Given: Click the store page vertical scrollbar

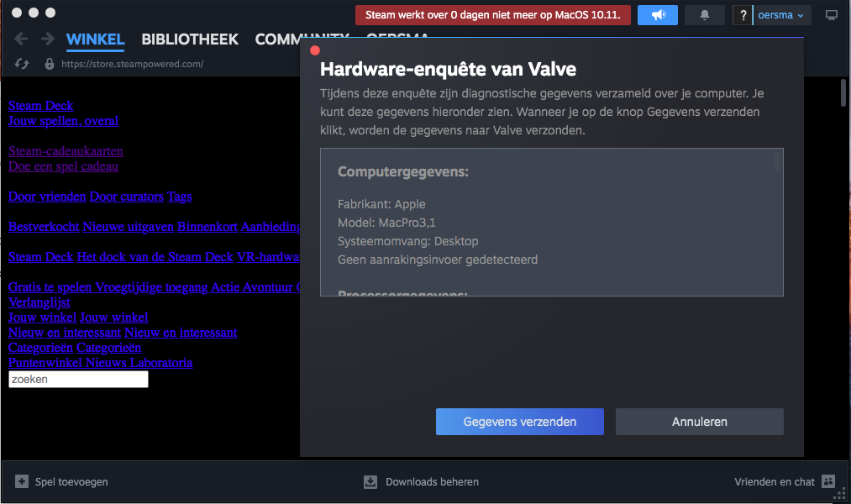Looking at the screenshot, I should click(843, 92).
